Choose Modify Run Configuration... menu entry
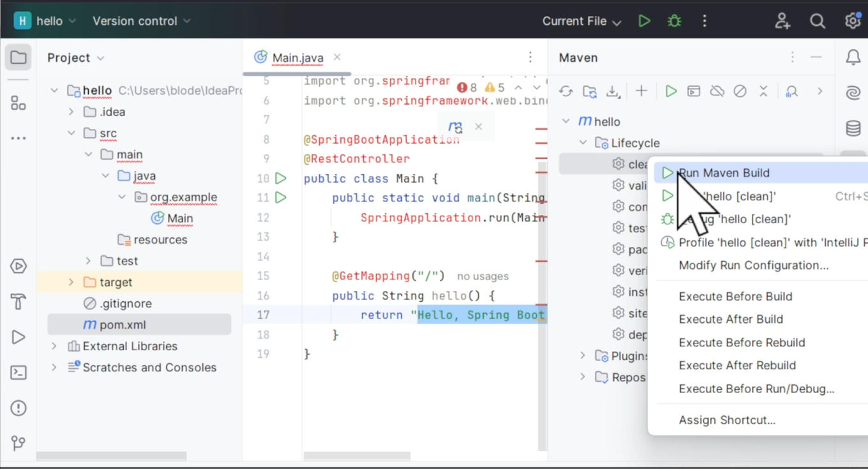 (753, 265)
